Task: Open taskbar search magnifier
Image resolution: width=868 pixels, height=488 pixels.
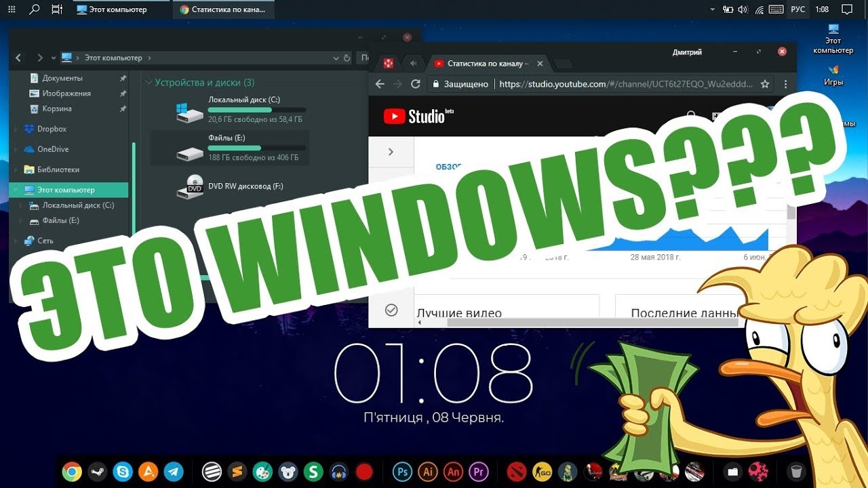Action: click(x=35, y=9)
